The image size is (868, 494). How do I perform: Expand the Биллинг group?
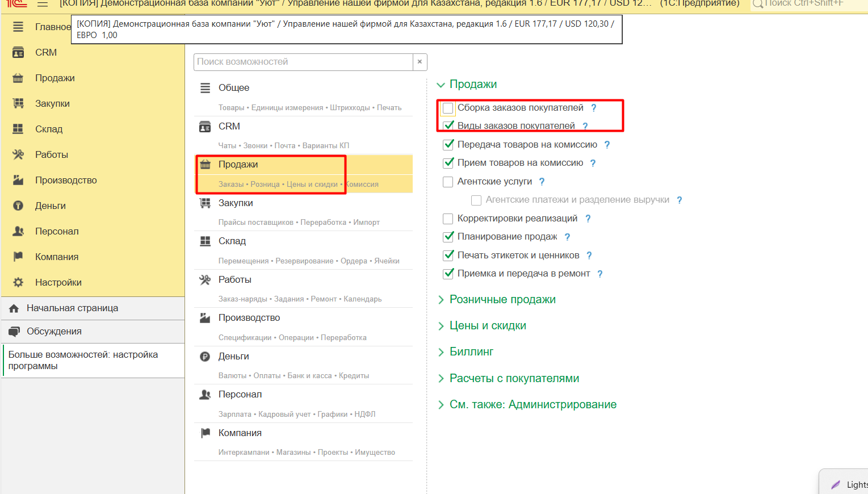[441, 352]
